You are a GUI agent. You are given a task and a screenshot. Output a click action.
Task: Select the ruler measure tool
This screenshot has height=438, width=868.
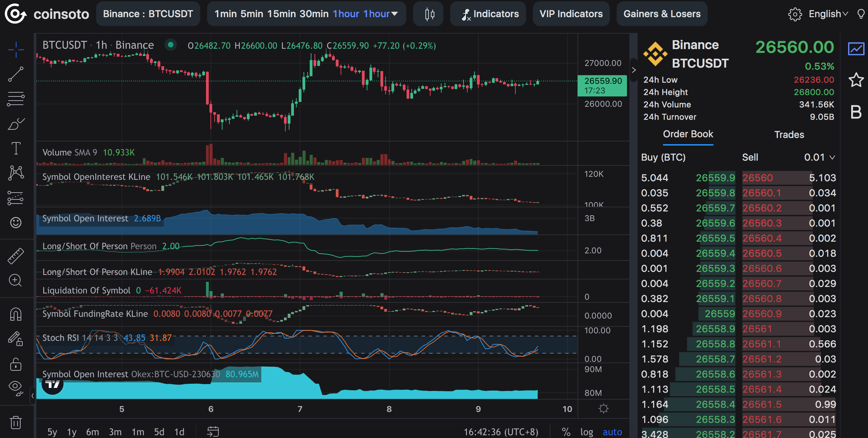pyautogui.click(x=16, y=256)
